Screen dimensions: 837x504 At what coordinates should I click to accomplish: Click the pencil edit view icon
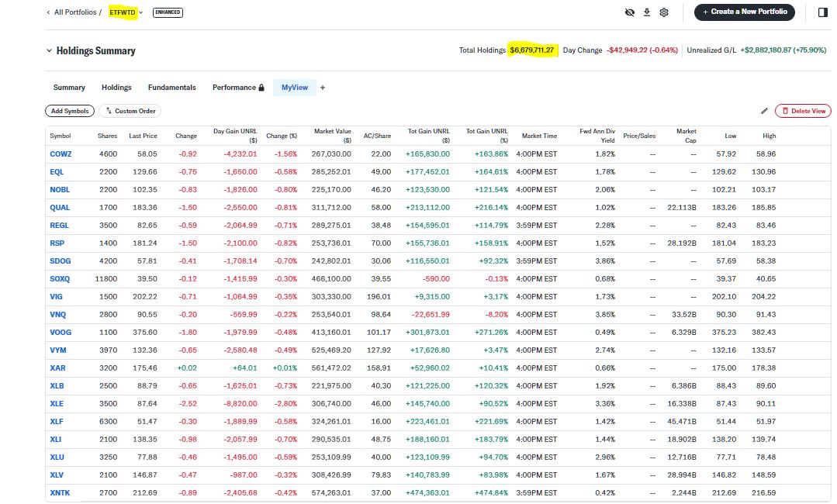764,112
